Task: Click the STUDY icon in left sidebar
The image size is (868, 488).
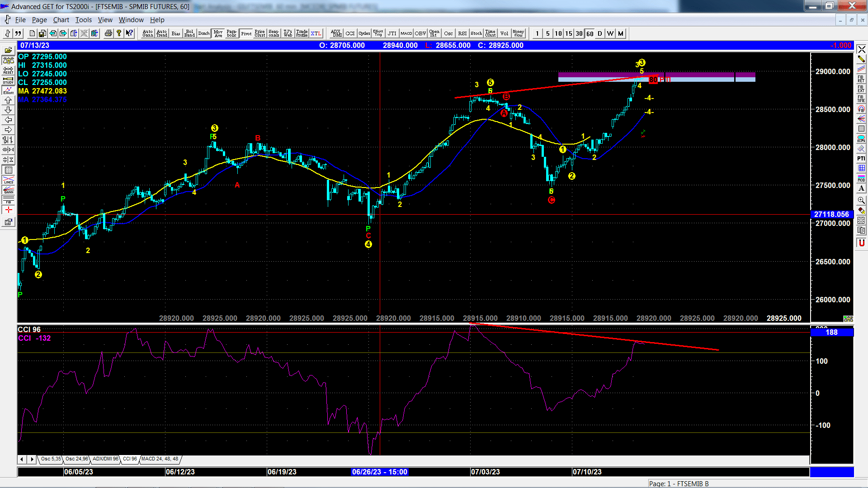Action: point(8,80)
